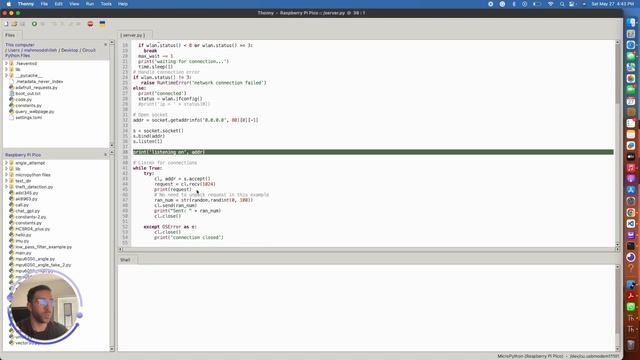
Task: Click the Ukraine flag support icon
Action: tap(102, 24)
